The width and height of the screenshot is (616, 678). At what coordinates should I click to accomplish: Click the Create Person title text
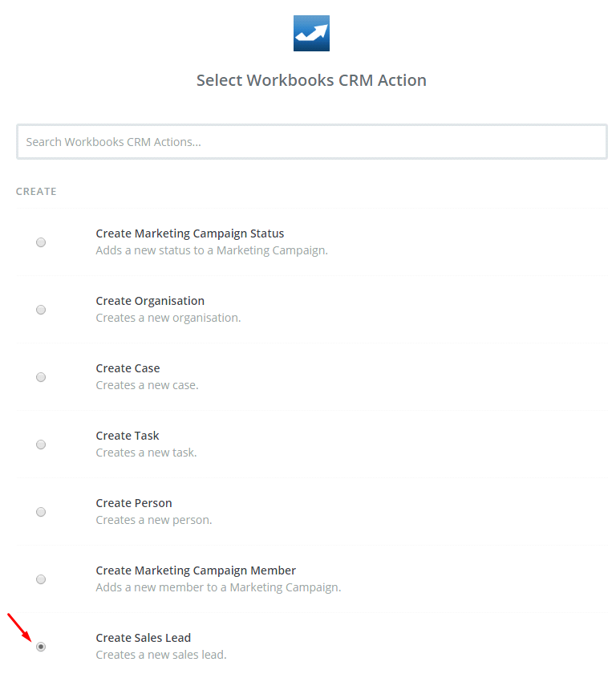(x=134, y=503)
